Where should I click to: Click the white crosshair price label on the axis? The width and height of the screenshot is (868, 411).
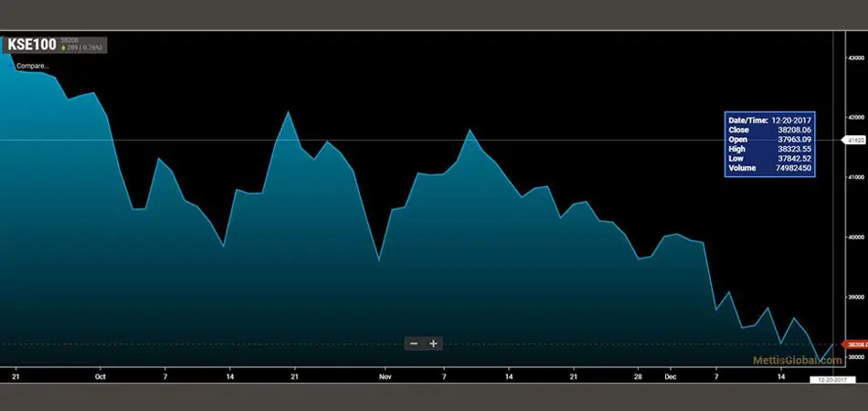pyautogui.click(x=855, y=140)
